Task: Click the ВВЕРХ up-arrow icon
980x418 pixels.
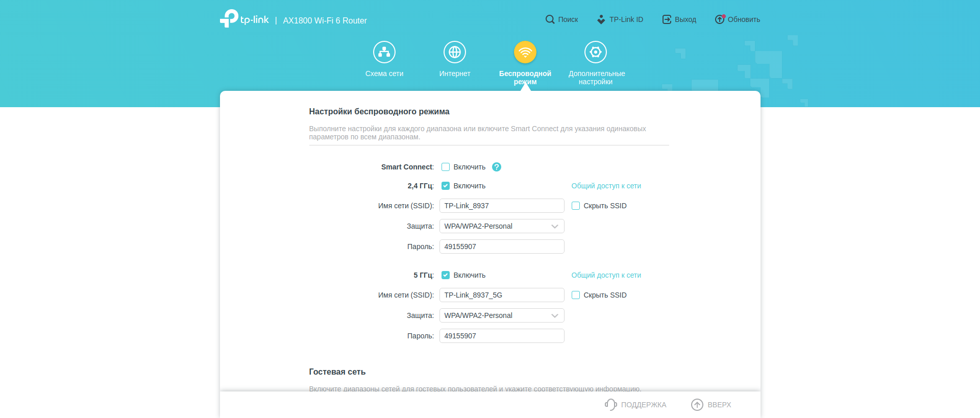Action: coord(697,405)
